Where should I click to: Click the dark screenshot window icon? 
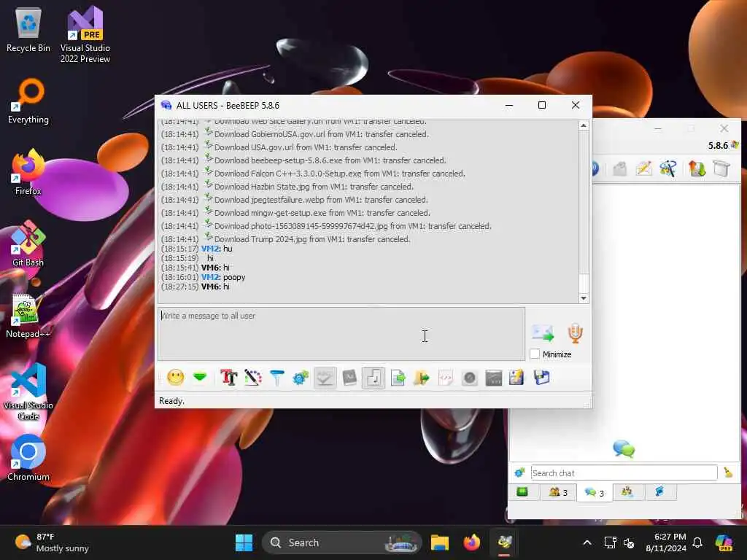coord(494,378)
